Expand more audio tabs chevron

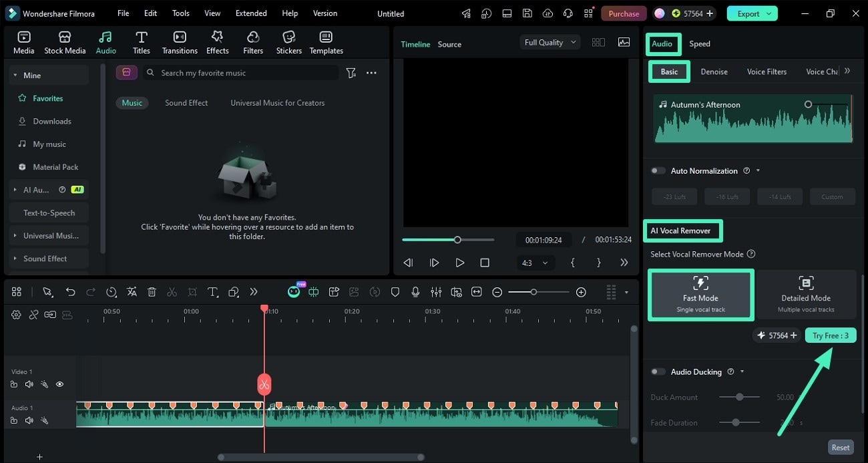pyautogui.click(x=847, y=71)
